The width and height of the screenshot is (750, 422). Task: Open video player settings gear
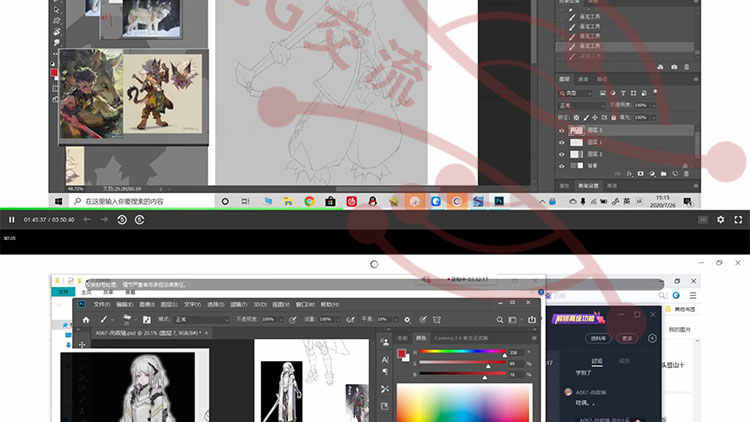pyautogui.click(x=721, y=219)
